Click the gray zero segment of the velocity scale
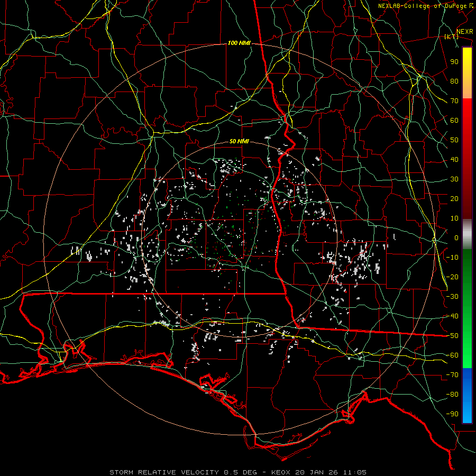The image size is (476, 476). pyautogui.click(x=467, y=234)
